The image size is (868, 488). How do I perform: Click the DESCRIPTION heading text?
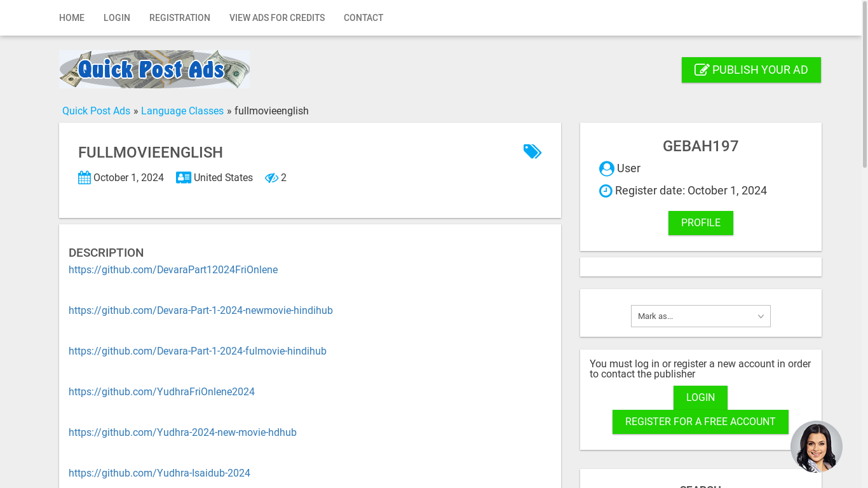pyautogui.click(x=106, y=253)
